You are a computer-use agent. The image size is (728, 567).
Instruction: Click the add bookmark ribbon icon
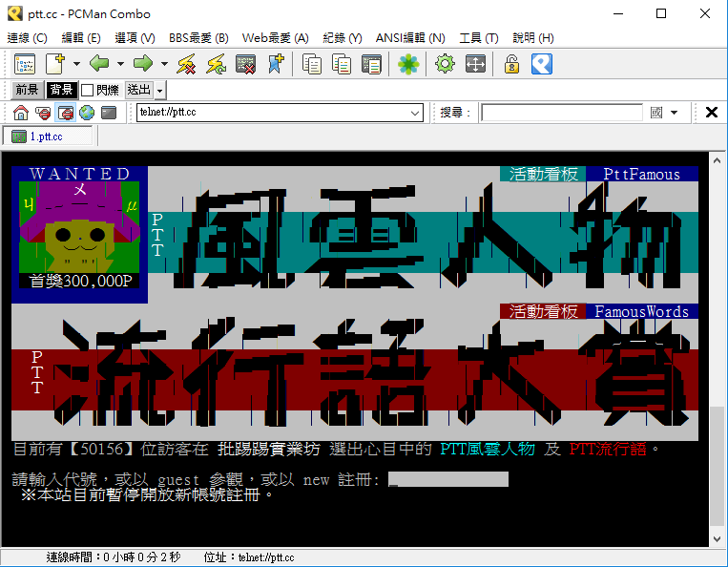click(276, 64)
